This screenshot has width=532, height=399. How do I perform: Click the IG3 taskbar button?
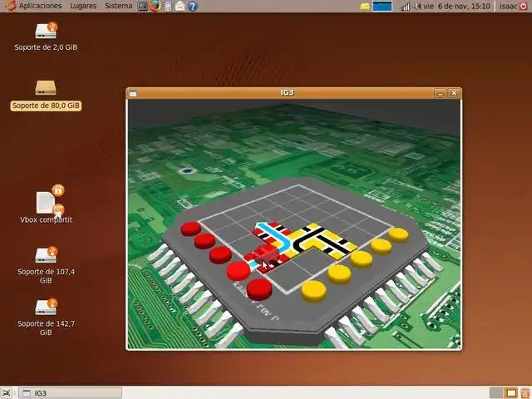tap(70, 393)
